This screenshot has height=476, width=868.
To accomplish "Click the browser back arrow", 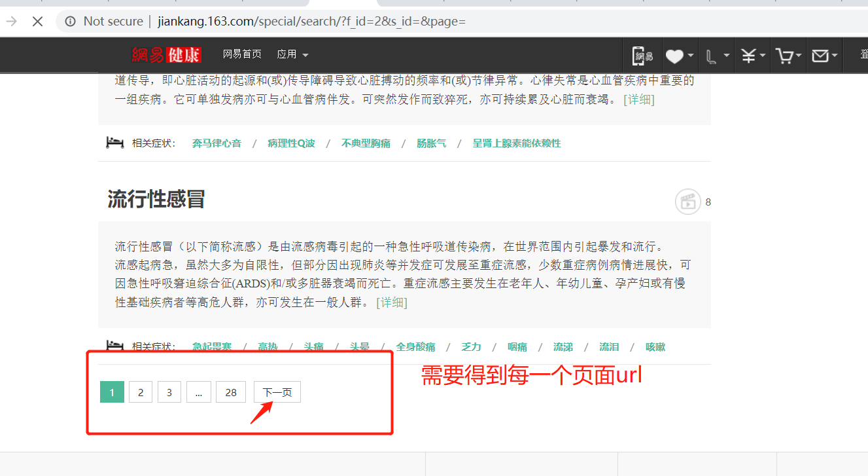I will pos(12,21).
